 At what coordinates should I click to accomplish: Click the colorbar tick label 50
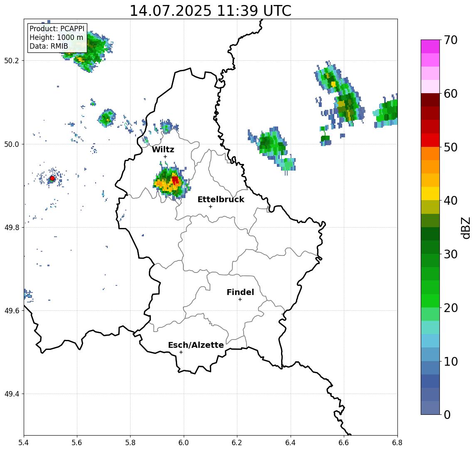pyautogui.click(x=451, y=147)
